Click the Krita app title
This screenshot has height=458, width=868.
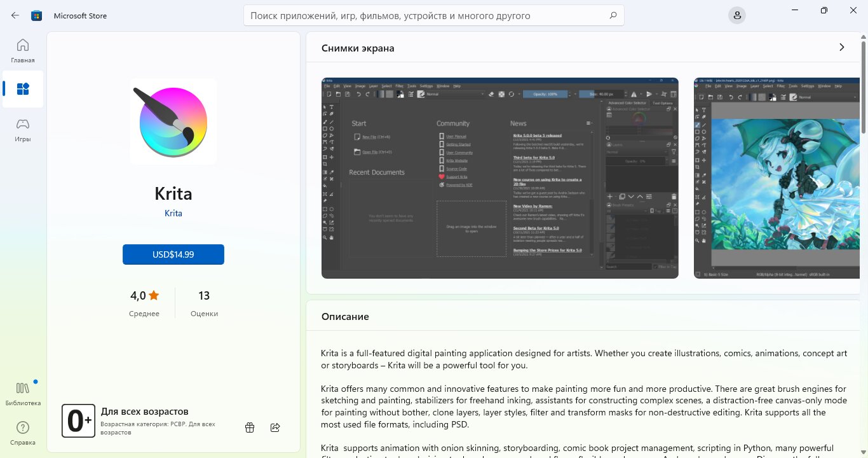point(173,193)
